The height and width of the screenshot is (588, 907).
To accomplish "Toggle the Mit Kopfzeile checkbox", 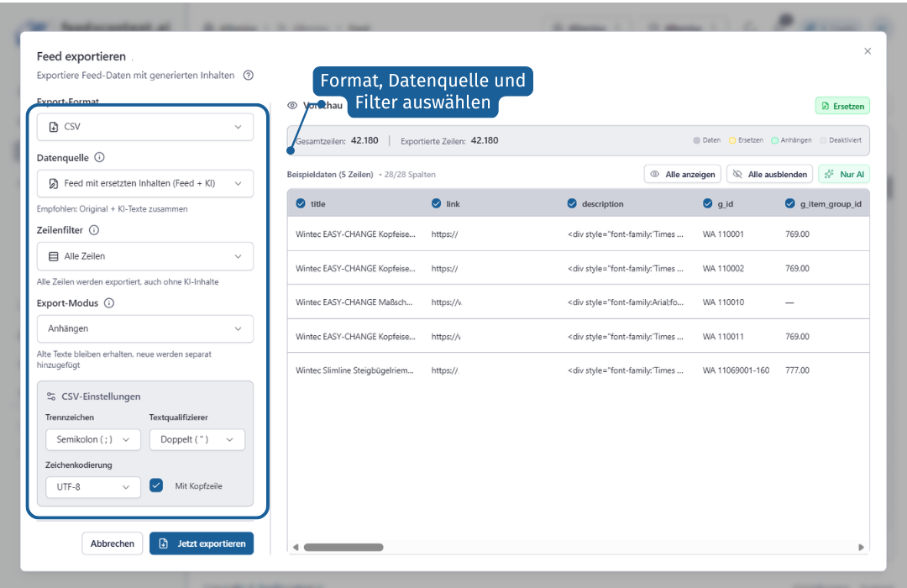I will (156, 485).
